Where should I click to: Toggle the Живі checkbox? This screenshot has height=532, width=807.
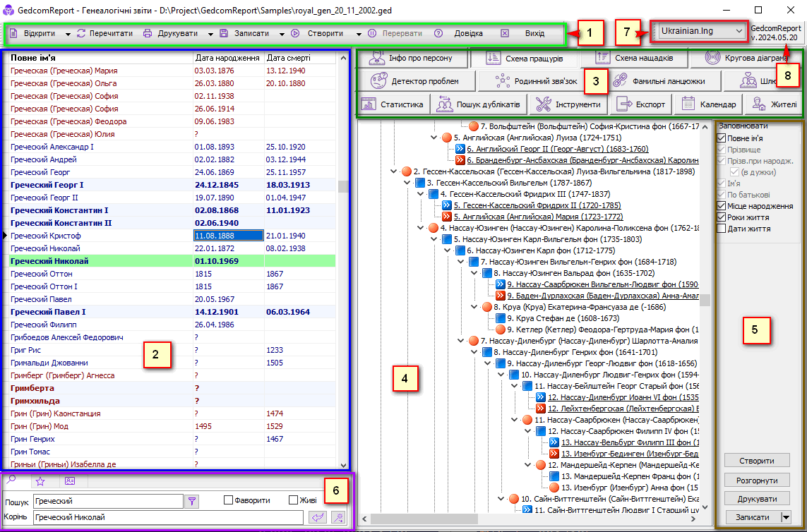coord(293,500)
